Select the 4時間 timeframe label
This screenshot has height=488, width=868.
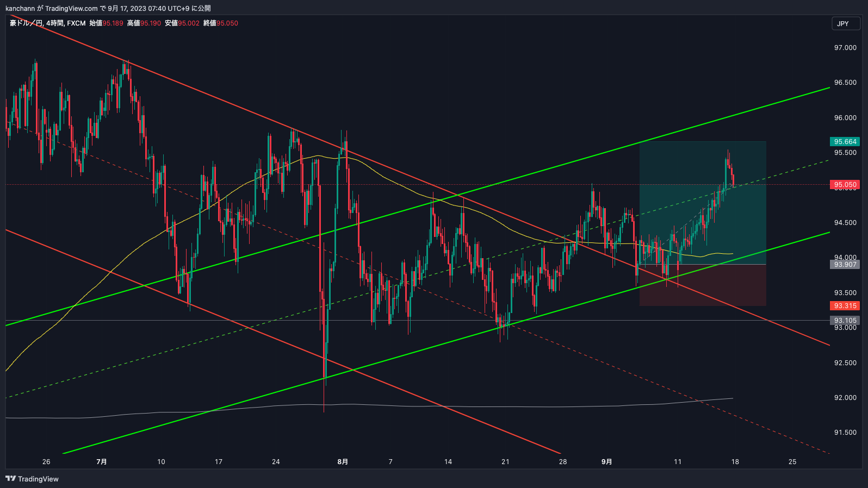click(x=54, y=23)
